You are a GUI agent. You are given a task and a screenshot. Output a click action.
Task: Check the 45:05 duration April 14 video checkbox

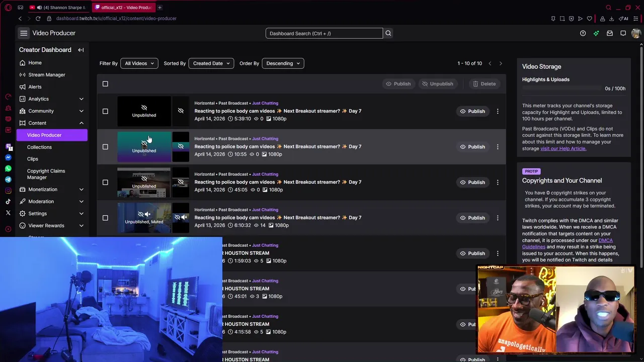(105, 183)
